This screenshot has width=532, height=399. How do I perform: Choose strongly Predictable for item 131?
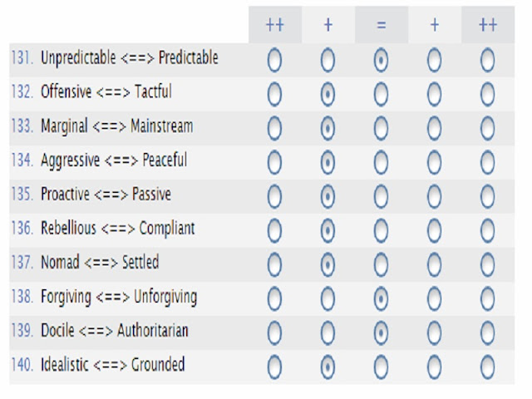(488, 61)
